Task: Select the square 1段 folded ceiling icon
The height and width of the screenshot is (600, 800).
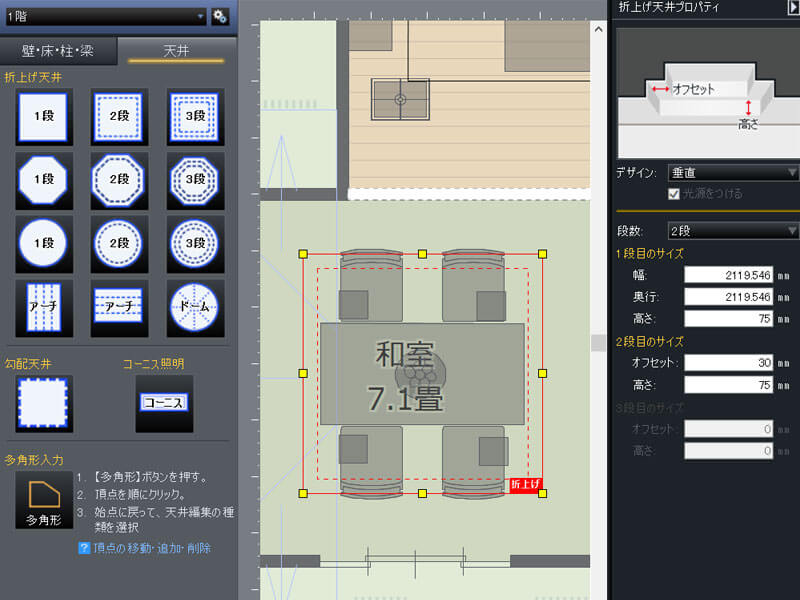Action: point(43,116)
